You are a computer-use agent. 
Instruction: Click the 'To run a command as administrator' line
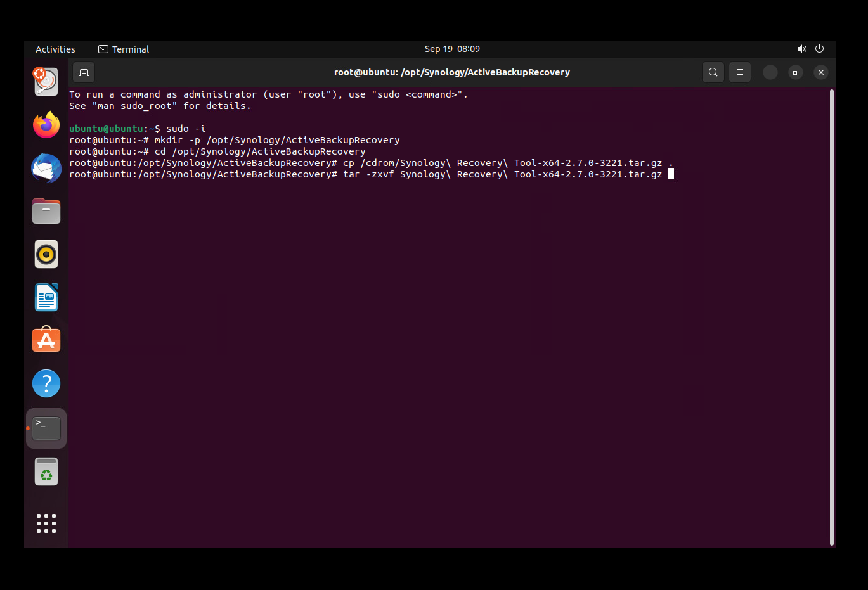click(x=268, y=94)
